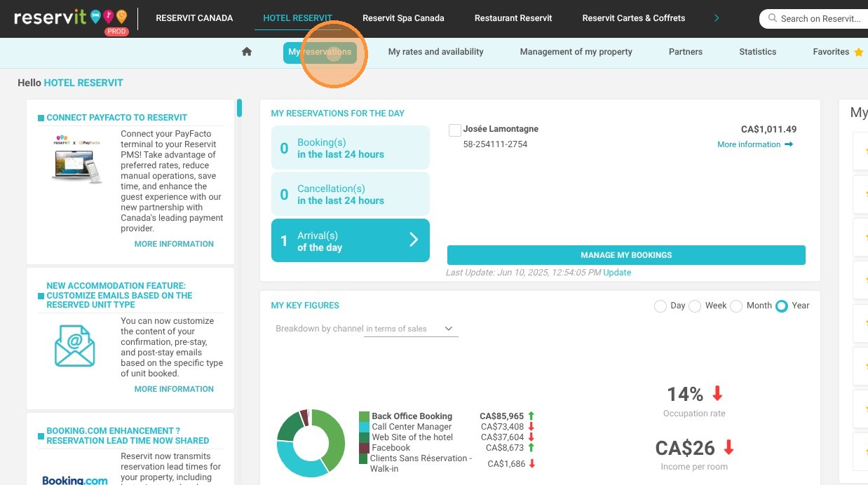
Task: Click CONNECT PAYFACTO TO RESERVIT heading
Action: click(x=117, y=118)
